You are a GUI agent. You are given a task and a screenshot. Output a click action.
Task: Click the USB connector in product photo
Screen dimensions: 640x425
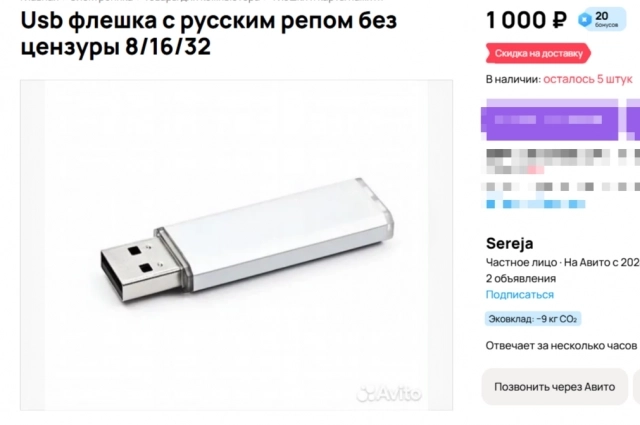(x=140, y=270)
